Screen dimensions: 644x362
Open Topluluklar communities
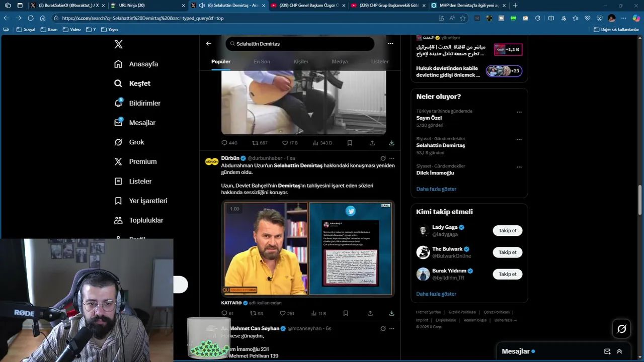pyautogui.click(x=139, y=220)
